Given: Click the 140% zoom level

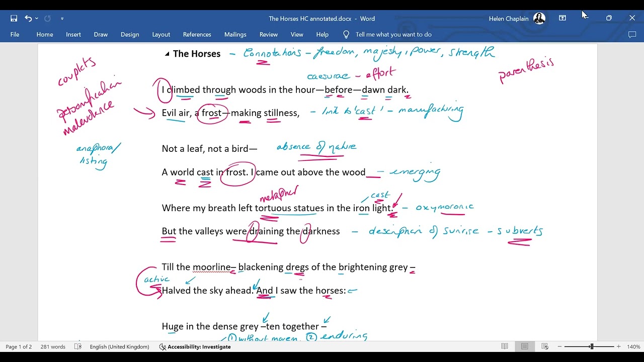Looking at the screenshot, I should pos(633,347).
